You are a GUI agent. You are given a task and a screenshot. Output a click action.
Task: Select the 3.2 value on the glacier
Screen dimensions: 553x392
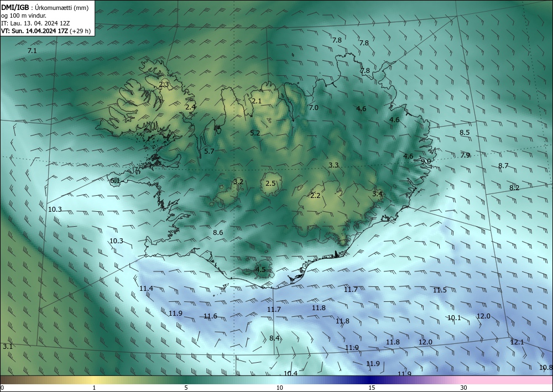click(238, 182)
